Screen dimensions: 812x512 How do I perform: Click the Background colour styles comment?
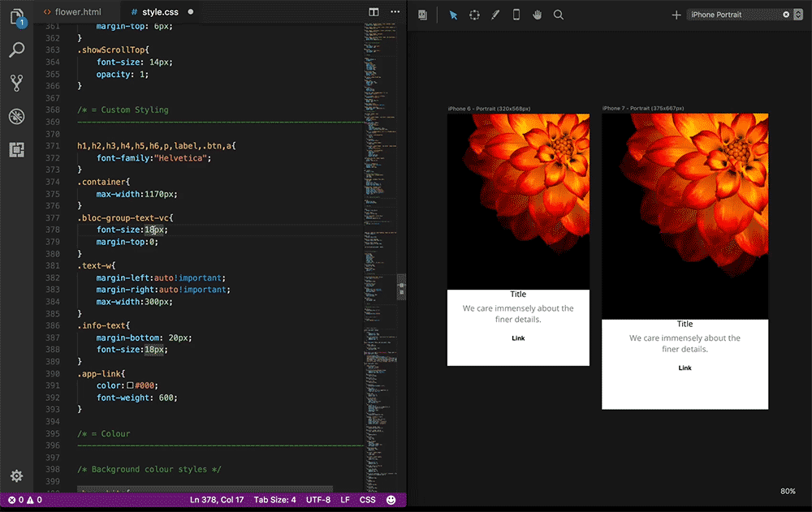coord(149,470)
